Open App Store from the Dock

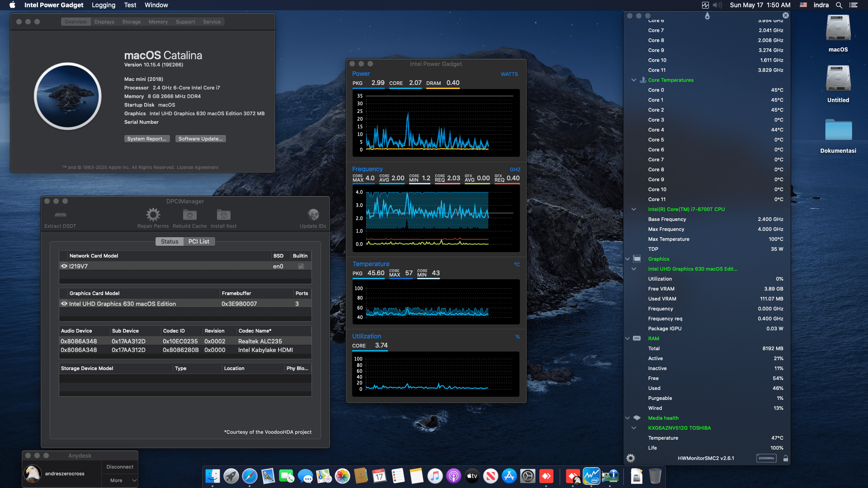coord(509,476)
